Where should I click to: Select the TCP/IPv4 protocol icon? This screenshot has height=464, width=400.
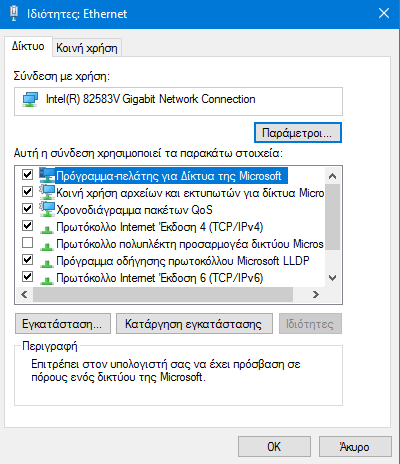pos(47,229)
